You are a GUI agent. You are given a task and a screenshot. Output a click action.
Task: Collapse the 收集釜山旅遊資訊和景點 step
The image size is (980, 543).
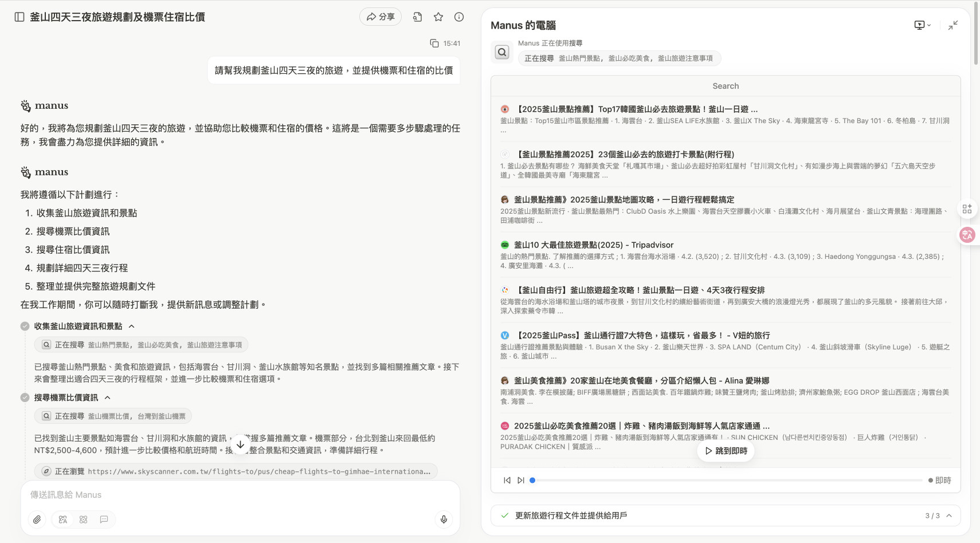click(x=132, y=326)
